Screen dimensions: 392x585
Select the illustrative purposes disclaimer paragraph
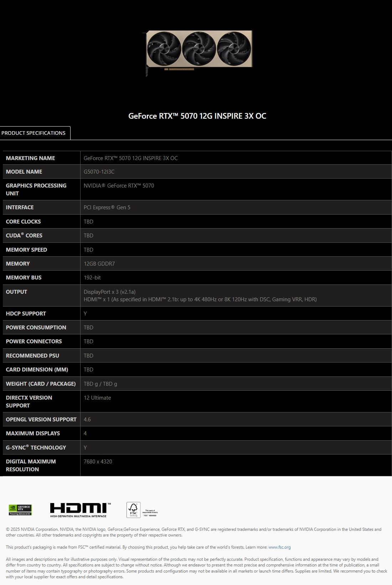point(196,568)
